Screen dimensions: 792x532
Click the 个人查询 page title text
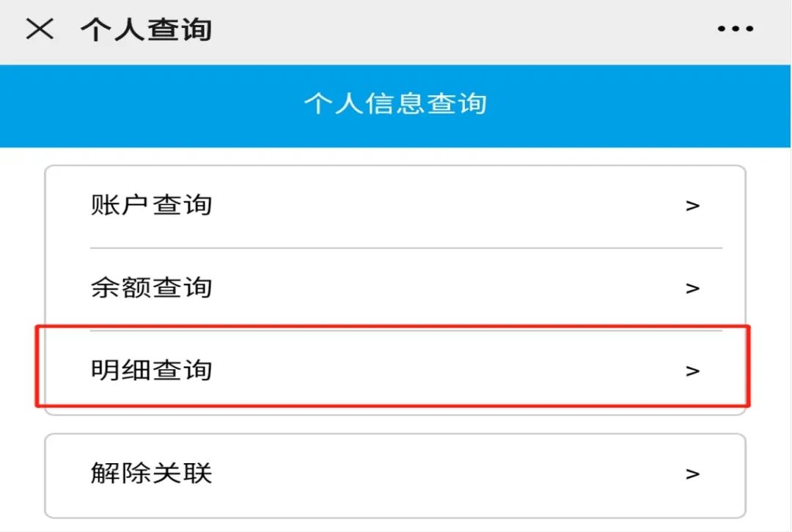[146, 30]
